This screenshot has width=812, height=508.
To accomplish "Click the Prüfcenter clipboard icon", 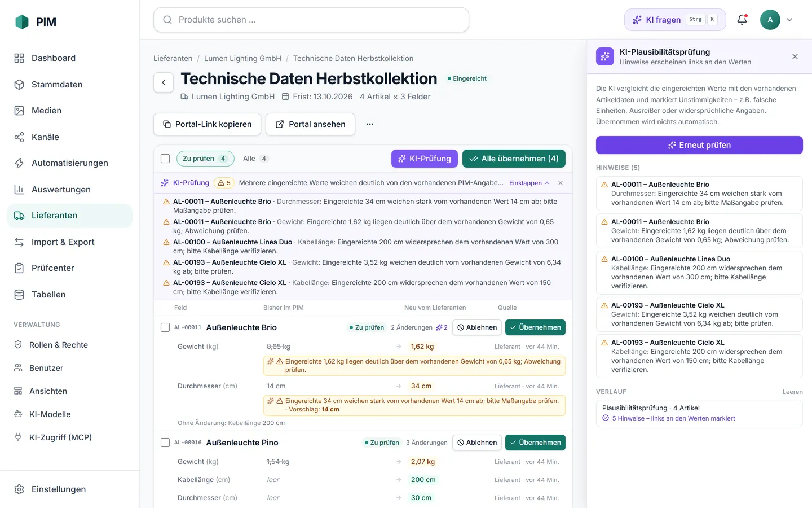I will pyautogui.click(x=19, y=268).
